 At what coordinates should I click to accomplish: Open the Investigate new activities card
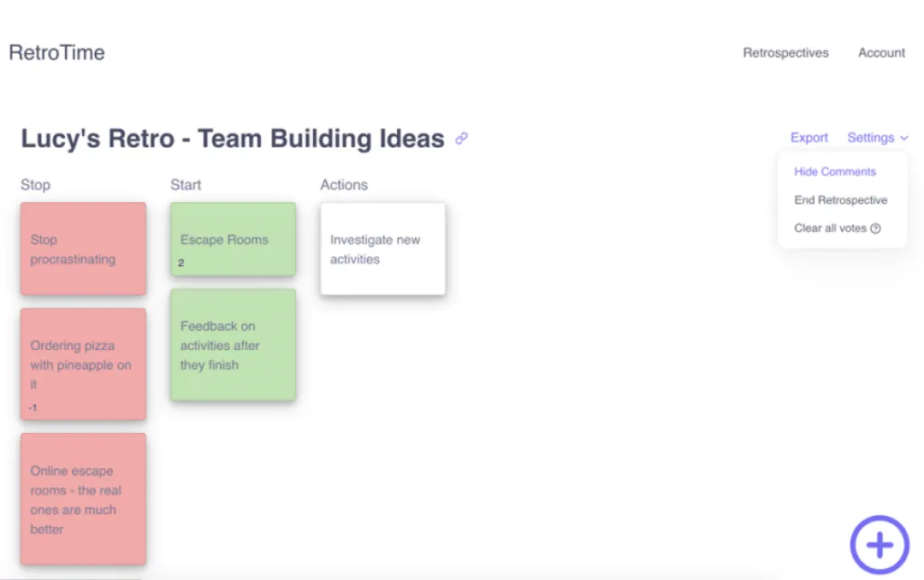pyautogui.click(x=383, y=248)
